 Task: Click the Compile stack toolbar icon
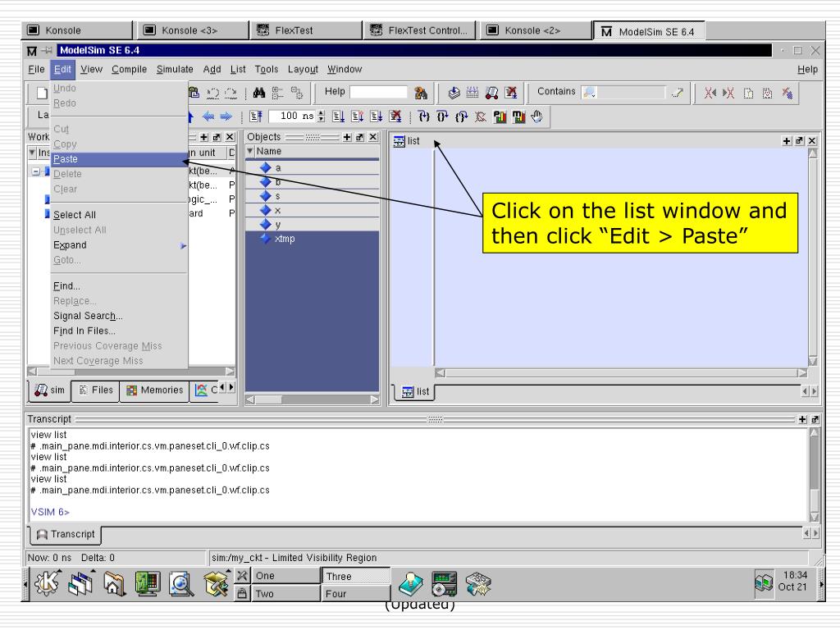point(454,93)
